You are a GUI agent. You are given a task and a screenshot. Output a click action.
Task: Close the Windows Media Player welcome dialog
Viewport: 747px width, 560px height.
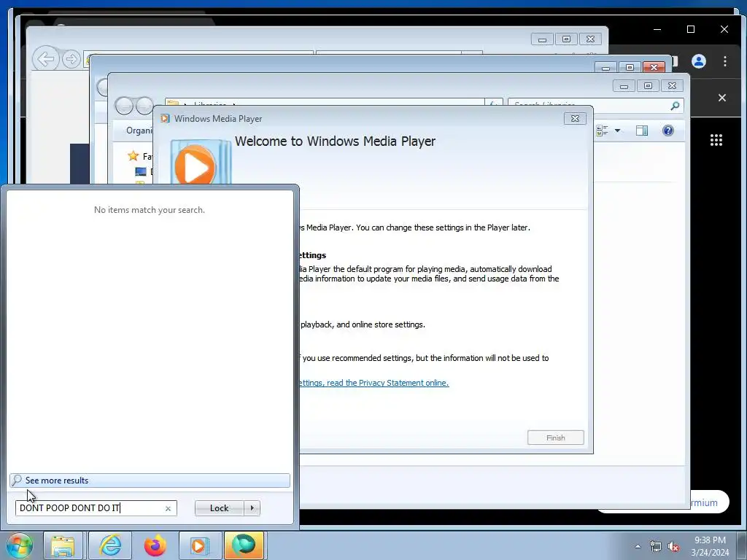[575, 119]
